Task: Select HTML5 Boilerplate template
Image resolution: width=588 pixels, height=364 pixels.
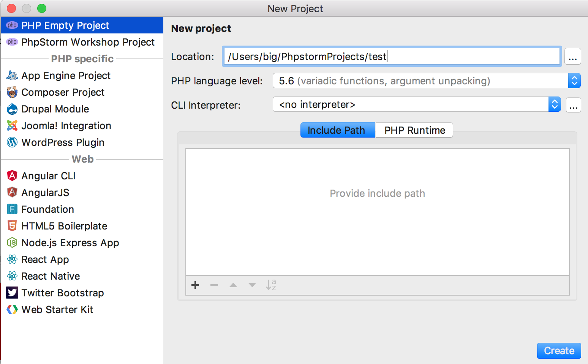Action: [82, 226]
